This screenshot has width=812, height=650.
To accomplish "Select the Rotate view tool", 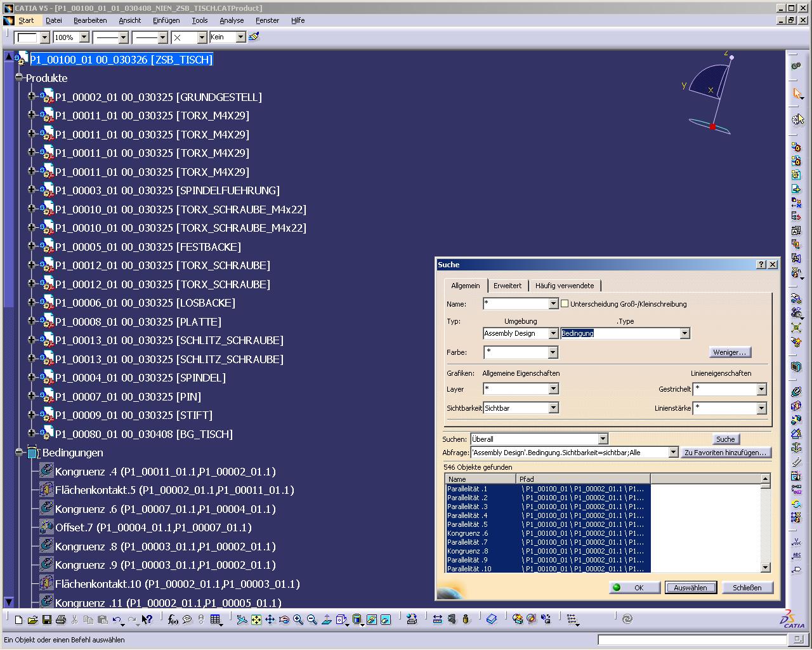I will coord(284,620).
